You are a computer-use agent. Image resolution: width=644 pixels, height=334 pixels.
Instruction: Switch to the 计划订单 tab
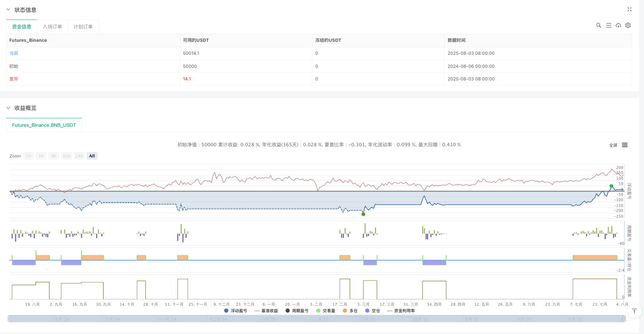83,27
